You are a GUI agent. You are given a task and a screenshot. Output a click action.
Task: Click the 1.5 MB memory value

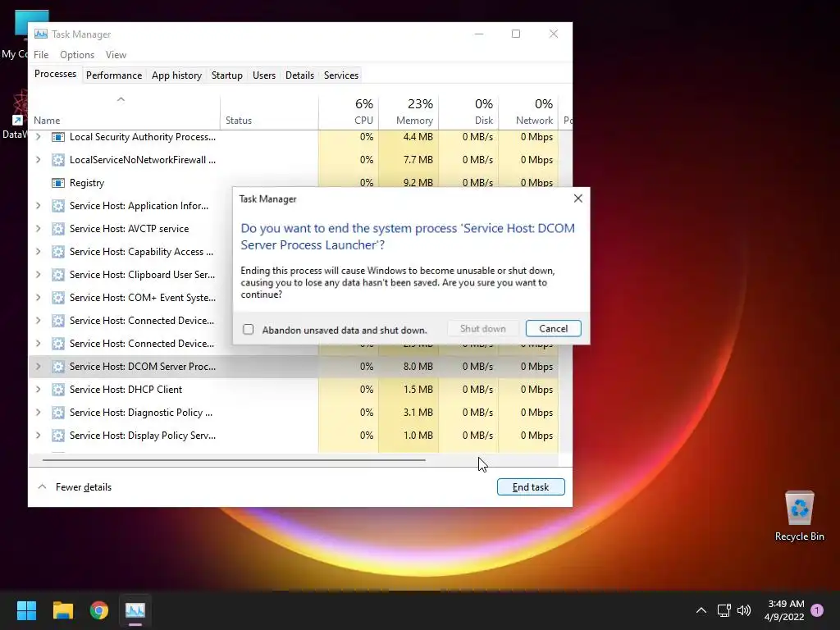pyautogui.click(x=418, y=390)
